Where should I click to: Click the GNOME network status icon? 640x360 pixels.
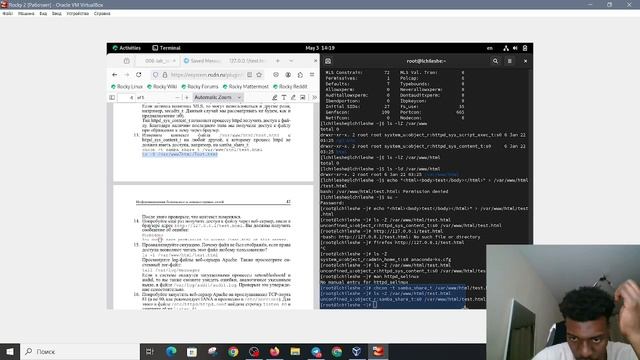click(506, 48)
